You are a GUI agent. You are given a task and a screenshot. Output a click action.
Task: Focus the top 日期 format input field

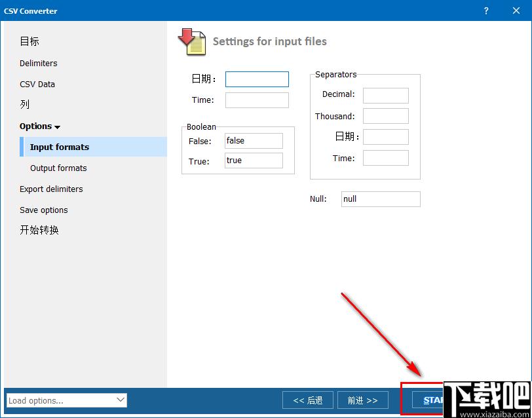click(x=257, y=79)
